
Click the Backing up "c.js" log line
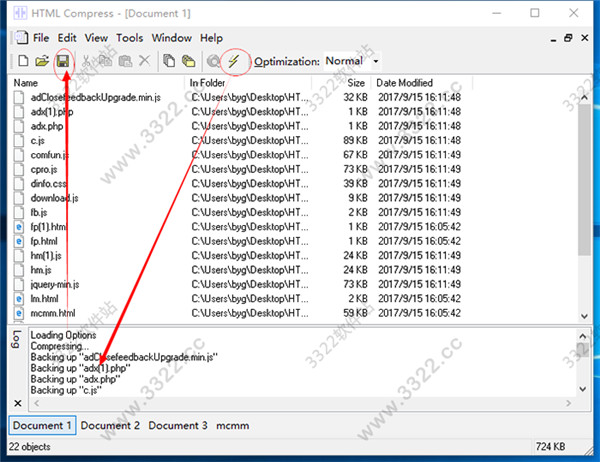pos(66,390)
